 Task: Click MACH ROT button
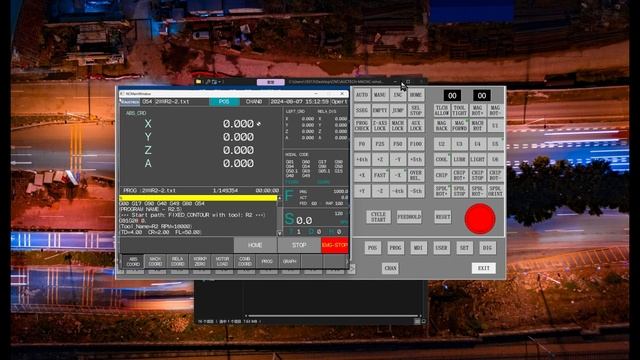478,125
